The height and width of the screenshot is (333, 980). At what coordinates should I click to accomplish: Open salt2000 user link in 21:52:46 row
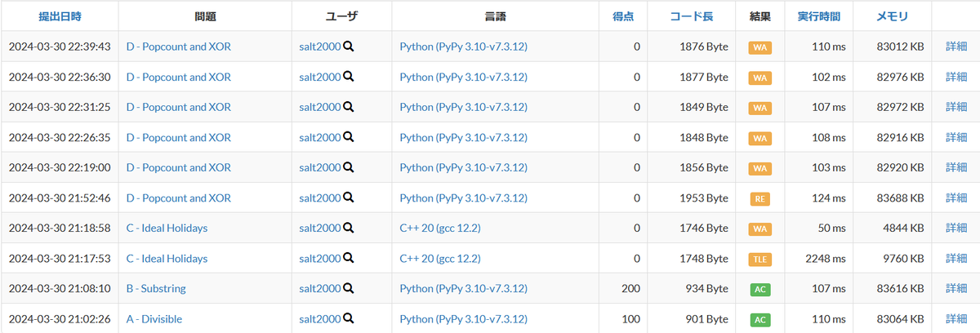click(320, 198)
